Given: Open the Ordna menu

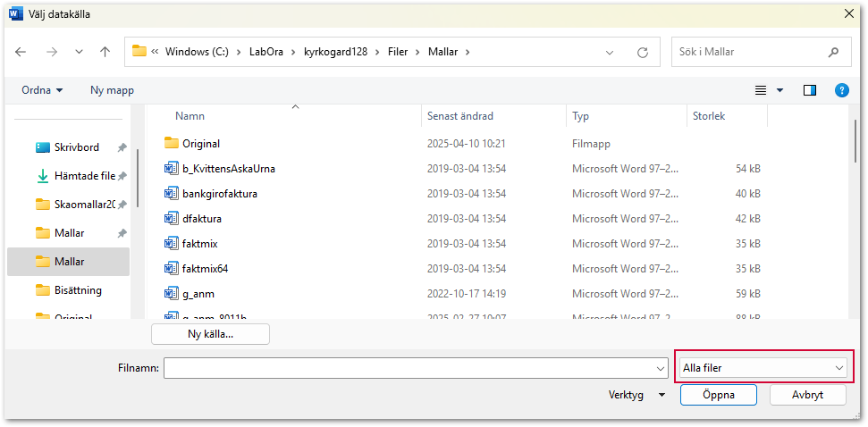Looking at the screenshot, I should point(43,90).
